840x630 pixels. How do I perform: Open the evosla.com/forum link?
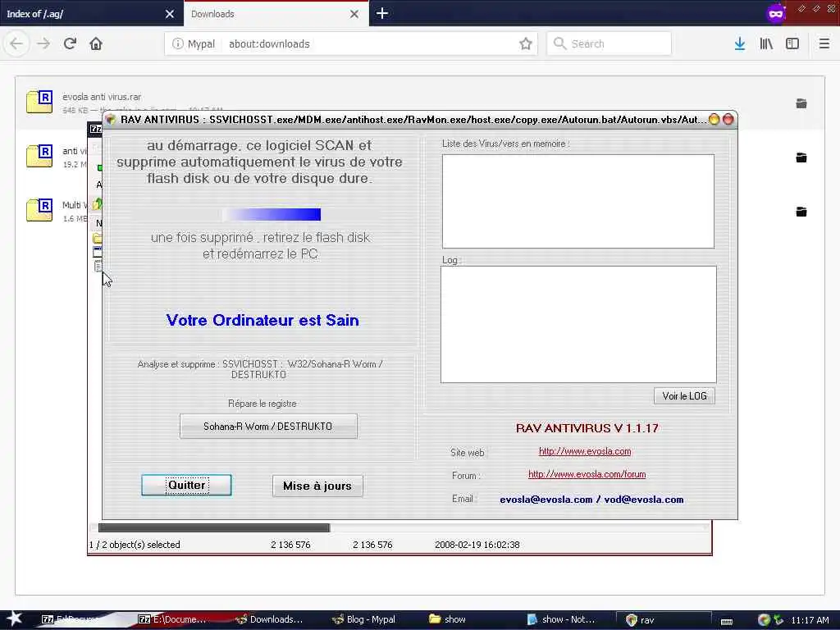(587, 474)
